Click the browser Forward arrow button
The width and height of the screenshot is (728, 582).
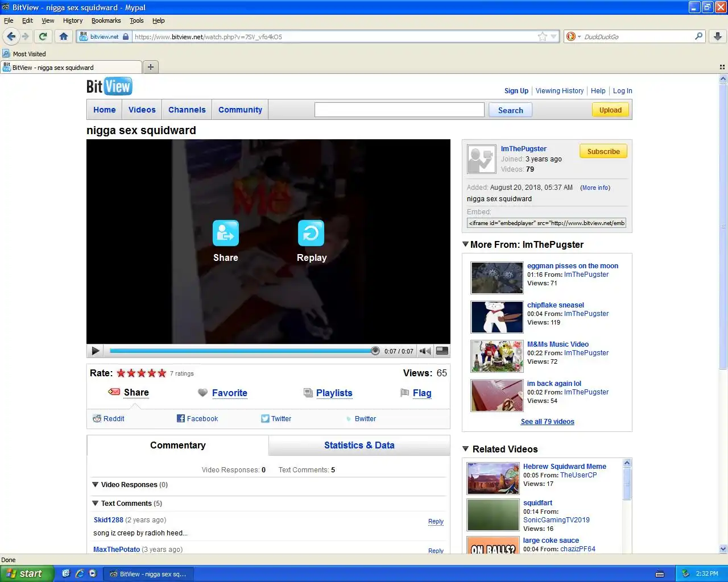click(25, 36)
